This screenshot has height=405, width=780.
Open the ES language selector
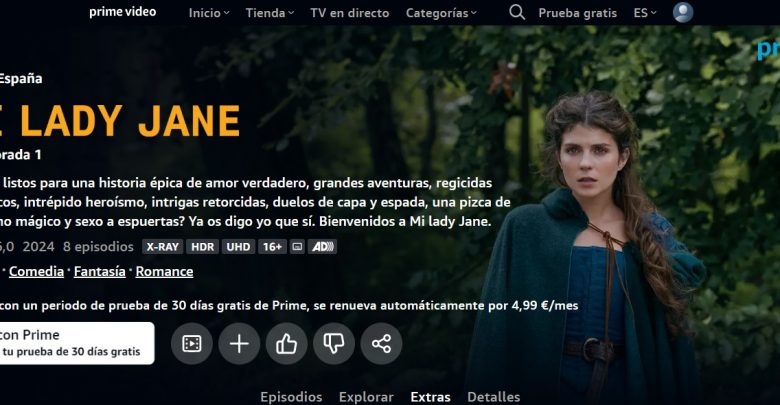[x=645, y=13]
